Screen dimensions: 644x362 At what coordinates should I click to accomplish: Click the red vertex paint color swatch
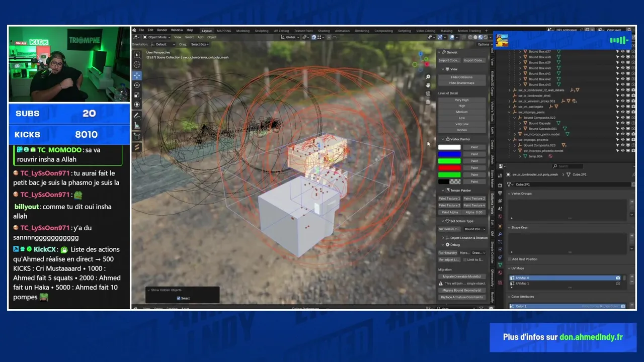pyautogui.click(x=449, y=168)
